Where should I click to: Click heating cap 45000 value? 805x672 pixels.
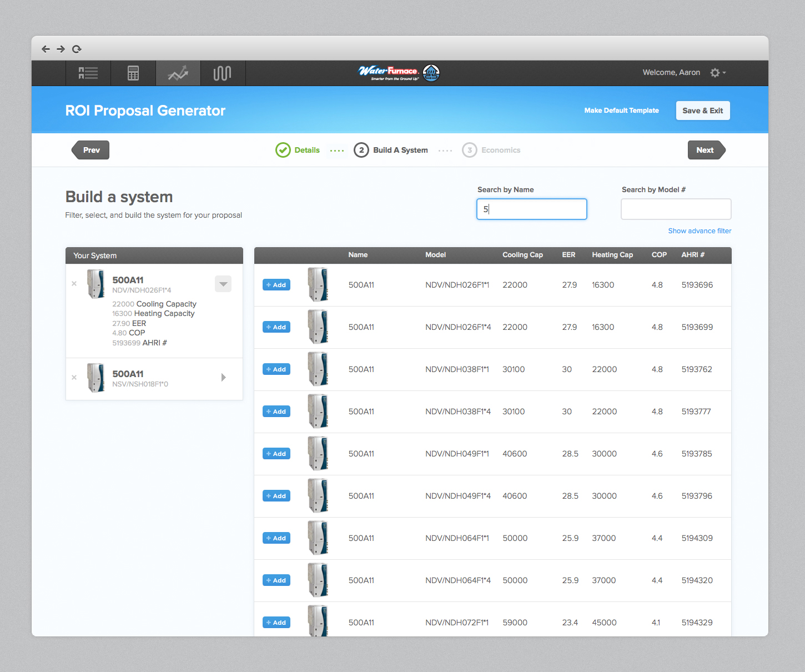tap(604, 623)
